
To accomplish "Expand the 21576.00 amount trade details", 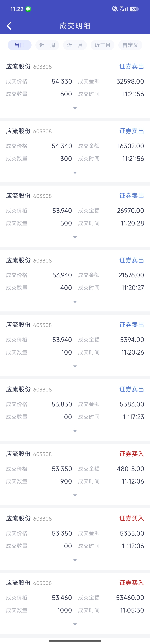I will 75,302.
